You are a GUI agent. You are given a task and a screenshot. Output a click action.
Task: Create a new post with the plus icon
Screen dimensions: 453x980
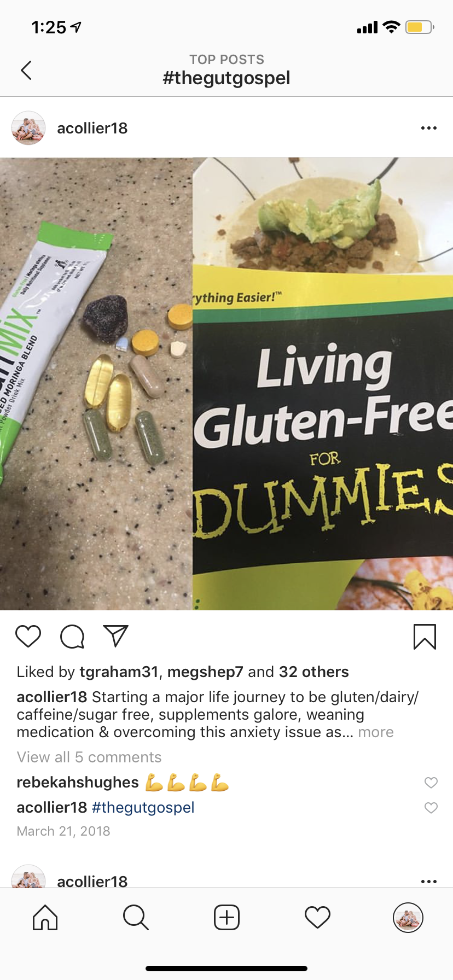(226, 917)
